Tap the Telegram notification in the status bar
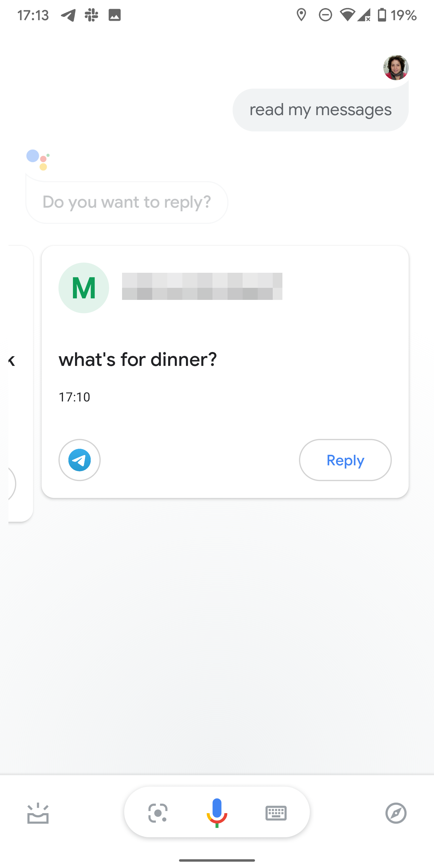 (x=68, y=15)
